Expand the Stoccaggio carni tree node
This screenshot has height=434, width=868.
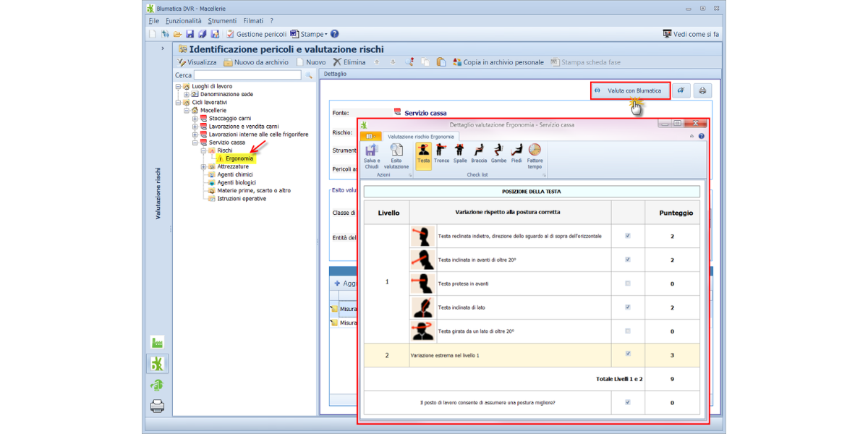195,119
